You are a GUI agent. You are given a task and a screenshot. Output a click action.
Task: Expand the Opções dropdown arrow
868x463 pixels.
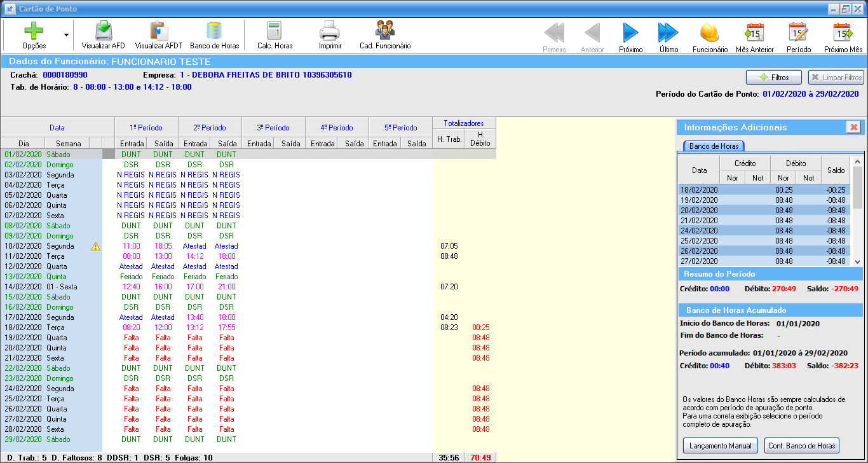66,35
